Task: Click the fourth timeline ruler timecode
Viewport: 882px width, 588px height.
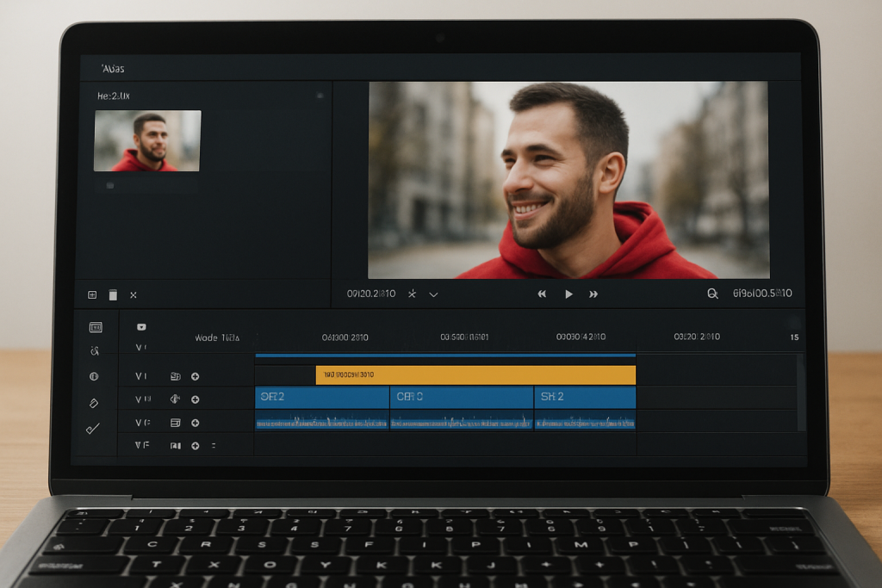Action: coord(697,337)
